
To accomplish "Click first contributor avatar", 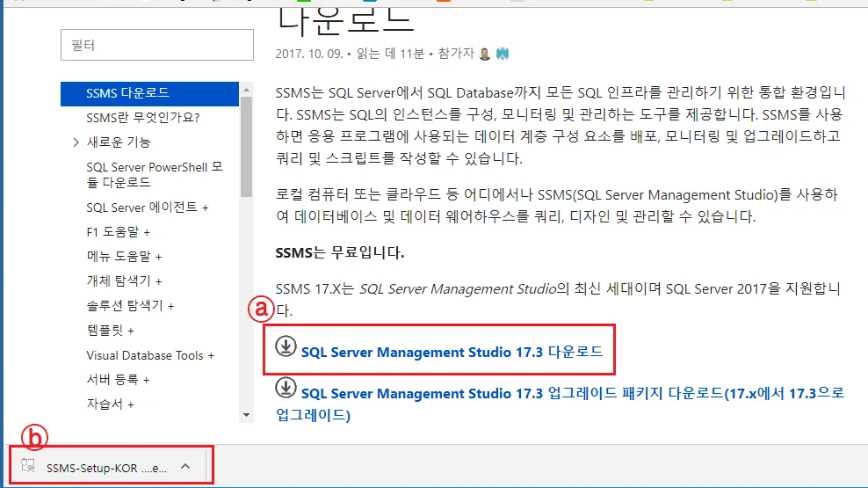I will click(485, 54).
